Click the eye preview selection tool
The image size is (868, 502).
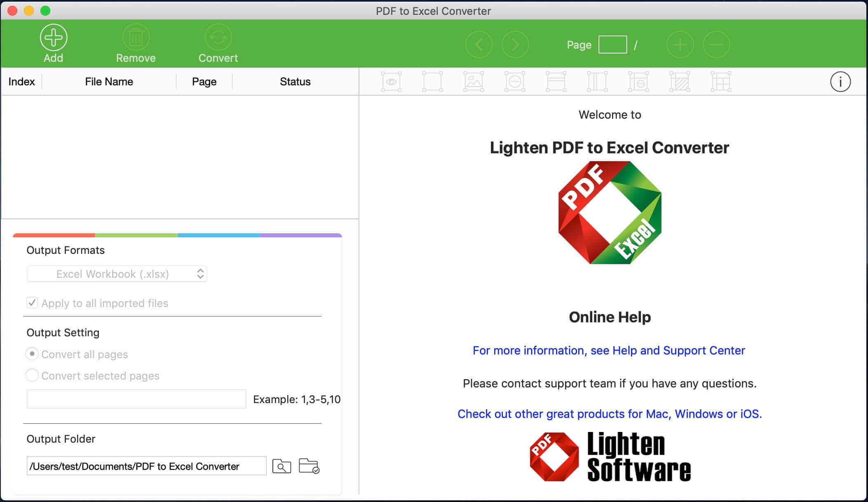pyautogui.click(x=391, y=82)
